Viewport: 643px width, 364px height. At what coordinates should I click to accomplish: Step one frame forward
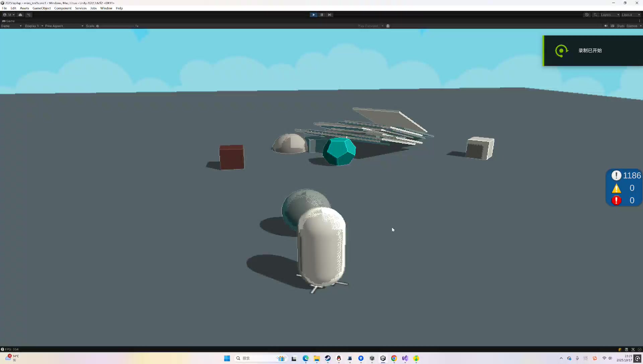[330, 15]
